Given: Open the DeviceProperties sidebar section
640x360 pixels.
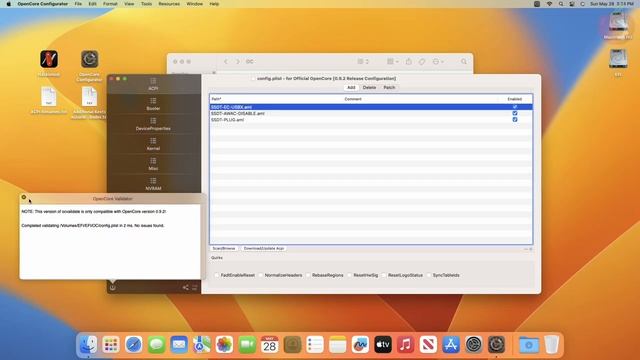Looking at the screenshot, I should click(153, 124).
